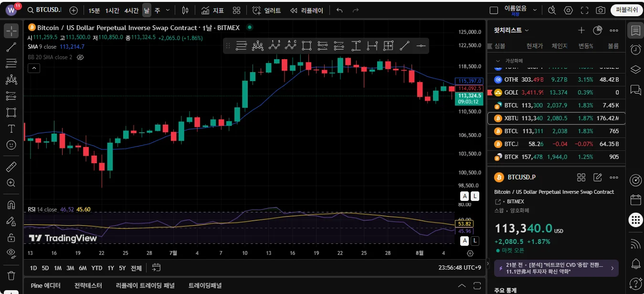Toggle auto scale with A button
Screen dimensions: 644x294
click(x=465, y=196)
